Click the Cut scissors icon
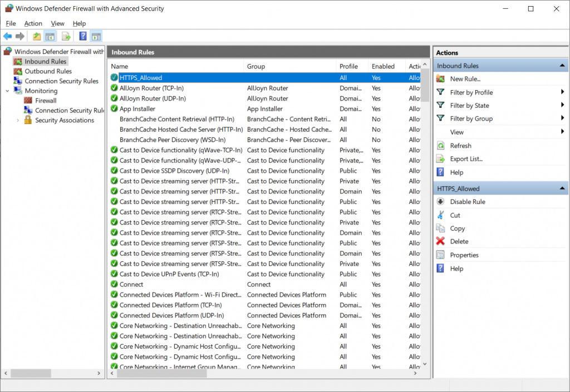Image resolution: width=570 pixels, height=392 pixels. 441,215
